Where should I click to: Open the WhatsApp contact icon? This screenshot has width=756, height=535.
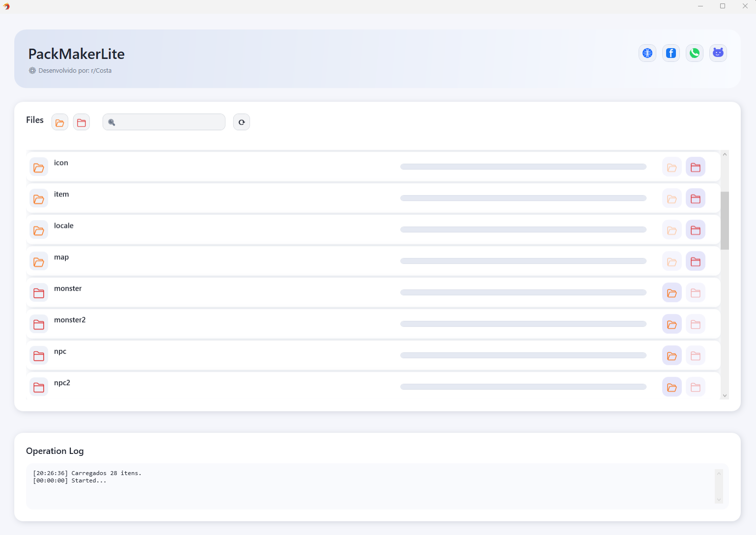694,53
